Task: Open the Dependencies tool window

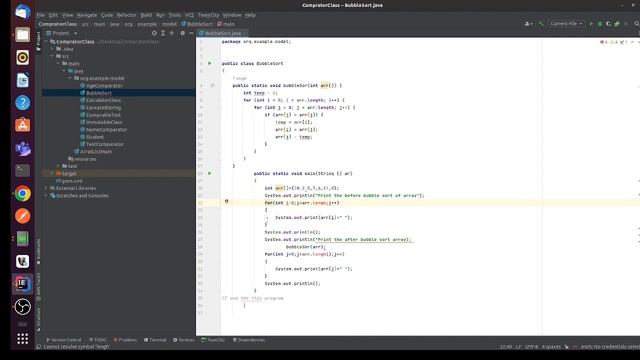Action: pos(249,340)
